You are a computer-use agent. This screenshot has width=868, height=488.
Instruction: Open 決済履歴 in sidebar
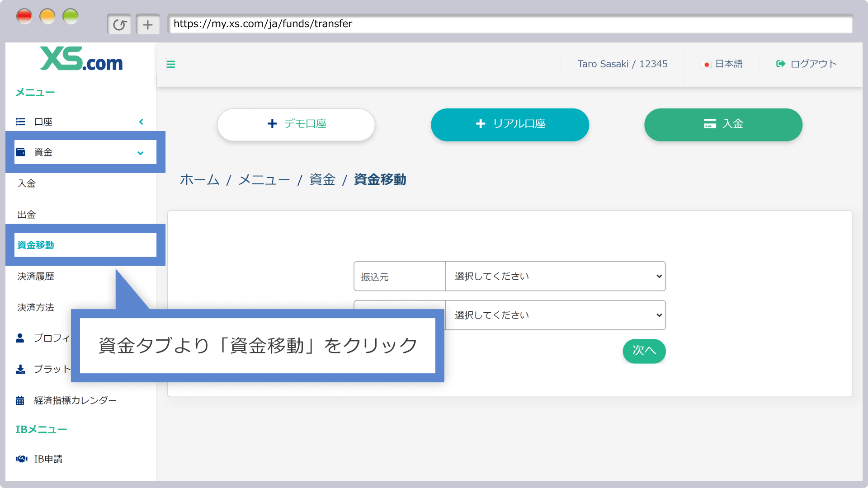[36, 277]
